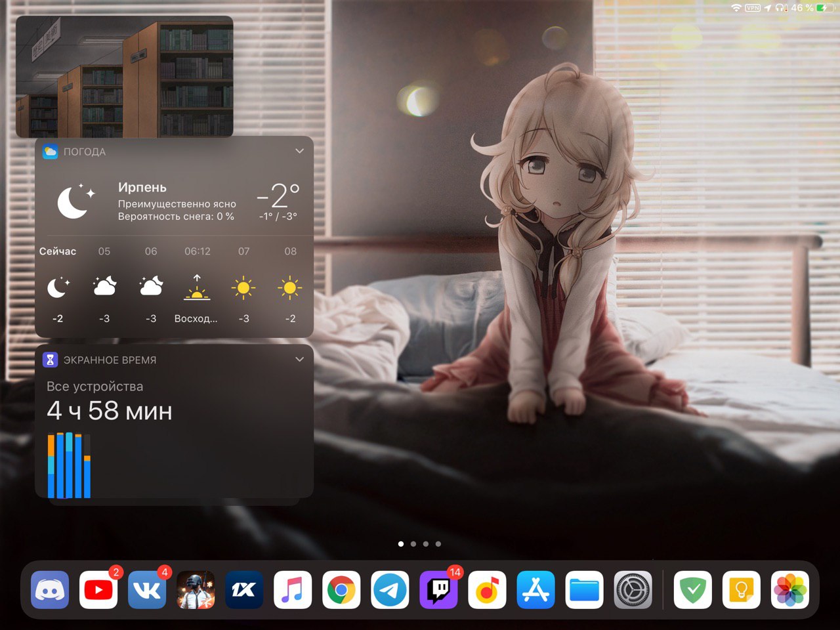Screen dimensions: 840x630
Task: Tap the Вероятность снега: 0 % line
Action: (x=176, y=217)
